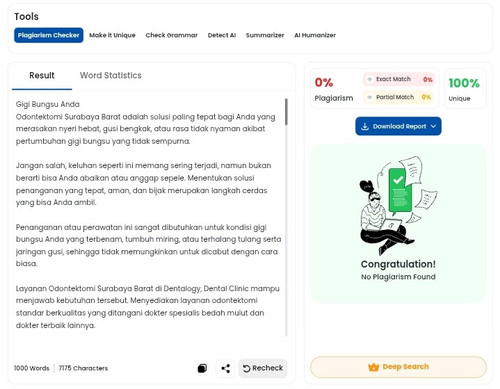The width and height of the screenshot is (500, 389).
Task: Click the green checkmark document illustration
Action: pyautogui.click(x=400, y=190)
